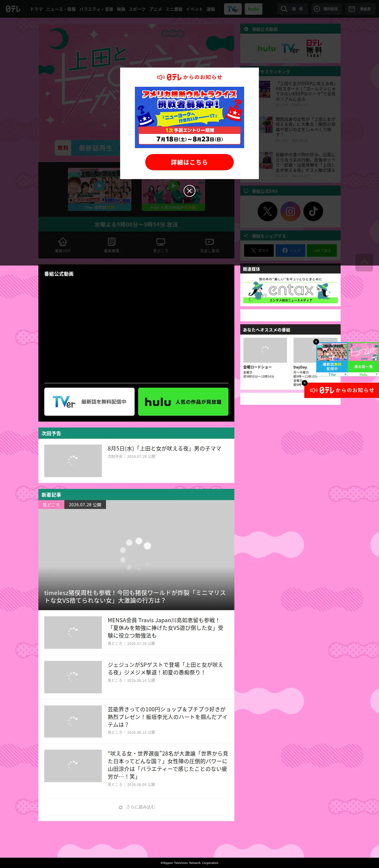This screenshot has height=868, width=379.
Task: Click the 詳細はこちら red button
Action: tap(189, 162)
